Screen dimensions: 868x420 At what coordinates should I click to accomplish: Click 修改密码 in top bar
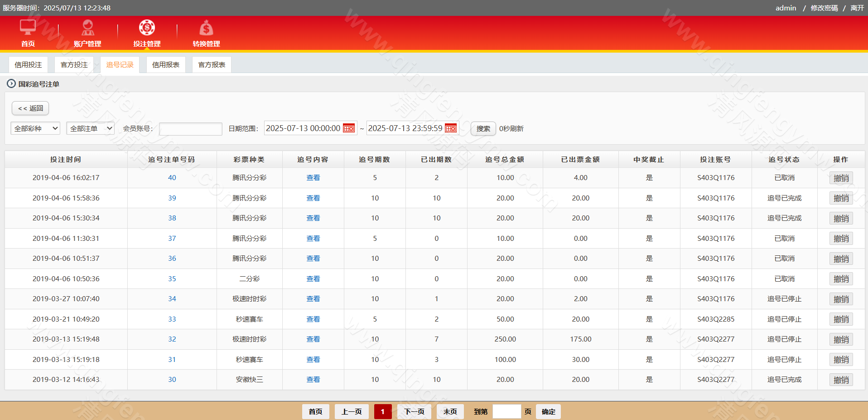click(824, 8)
